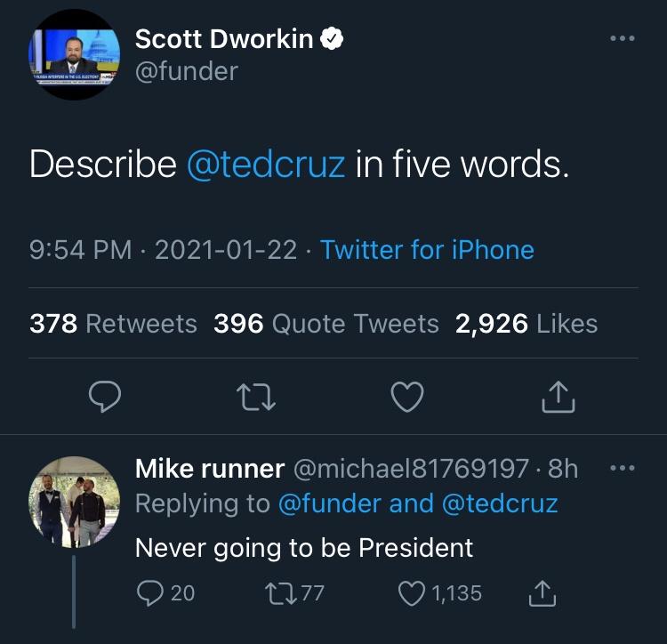
Task: Open Twitter for iPhone source link
Action: point(427,249)
